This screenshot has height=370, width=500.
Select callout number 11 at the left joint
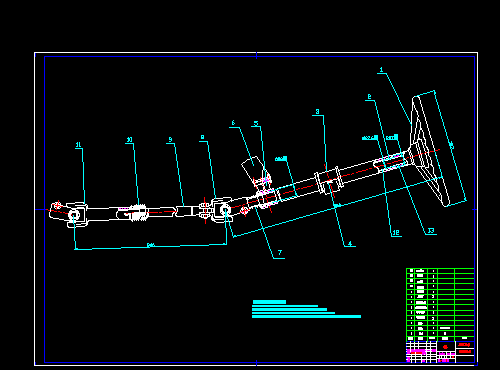[78, 145]
